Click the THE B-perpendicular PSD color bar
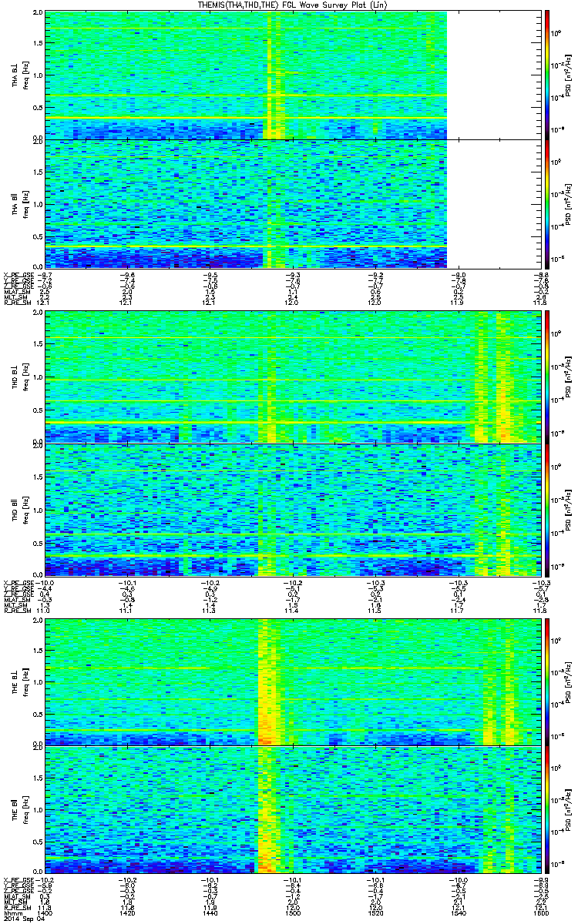Screen dimensions: 578x924 (x=547, y=681)
